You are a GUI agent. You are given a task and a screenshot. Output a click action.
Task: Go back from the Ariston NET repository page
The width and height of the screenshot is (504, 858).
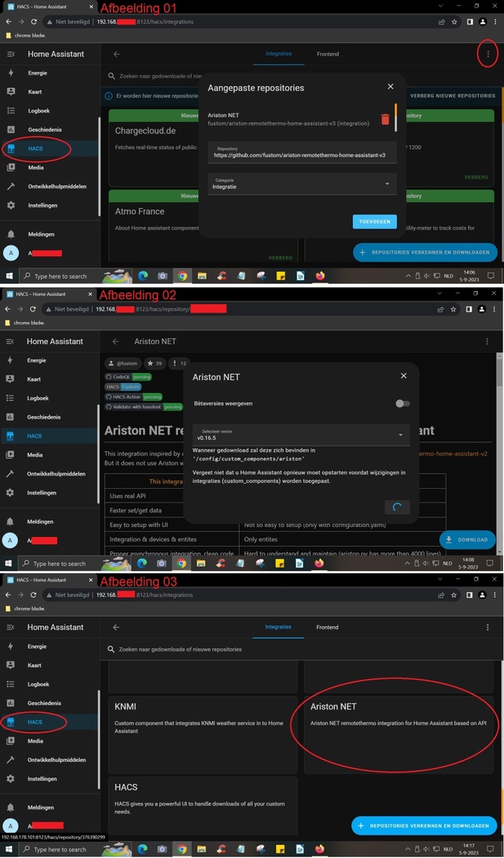pyautogui.click(x=115, y=342)
